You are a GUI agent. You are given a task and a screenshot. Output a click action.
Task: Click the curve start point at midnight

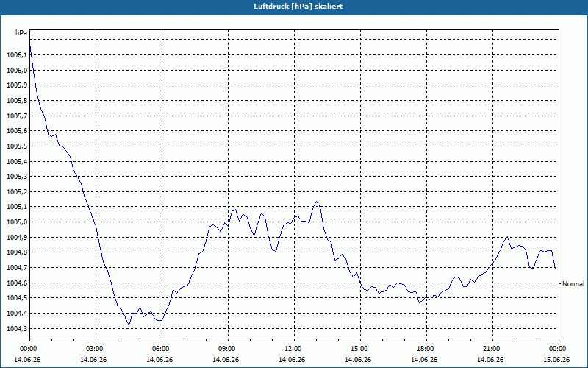click(x=30, y=46)
